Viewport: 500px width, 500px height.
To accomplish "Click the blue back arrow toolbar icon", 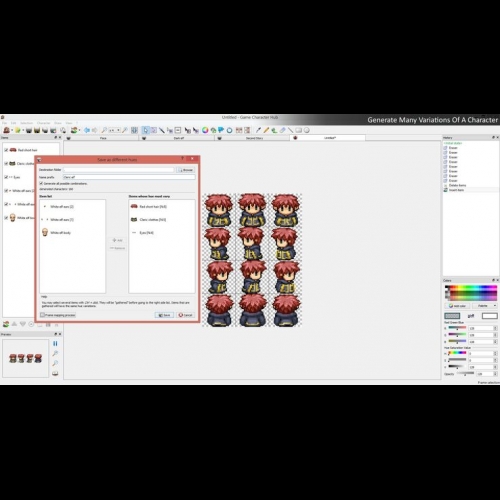I will (87, 130).
